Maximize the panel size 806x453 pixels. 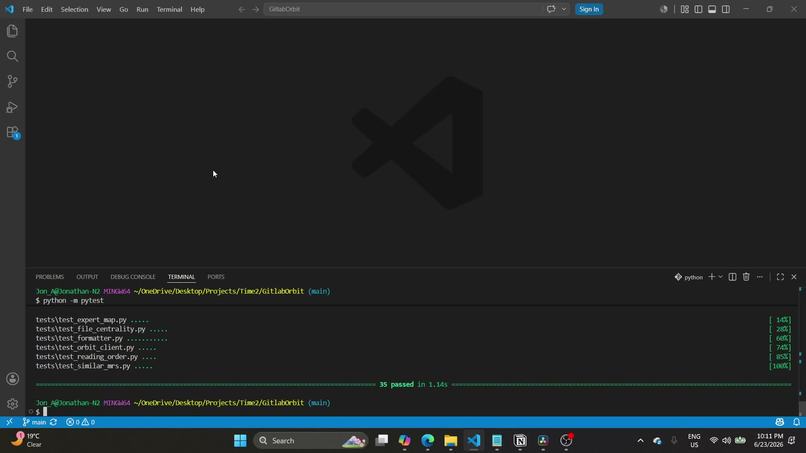pyautogui.click(x=780, y=277)
